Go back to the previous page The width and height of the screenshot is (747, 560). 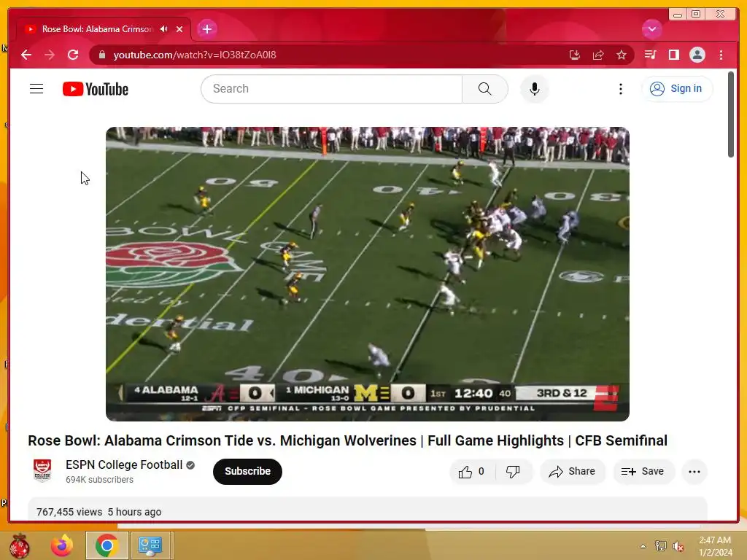point(26,55)
